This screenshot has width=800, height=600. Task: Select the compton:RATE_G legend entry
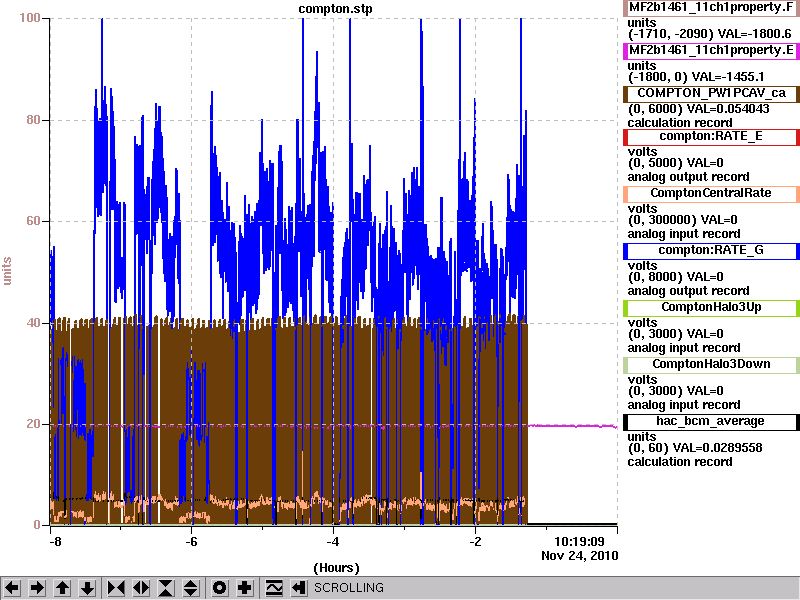(x=711, y=251)
